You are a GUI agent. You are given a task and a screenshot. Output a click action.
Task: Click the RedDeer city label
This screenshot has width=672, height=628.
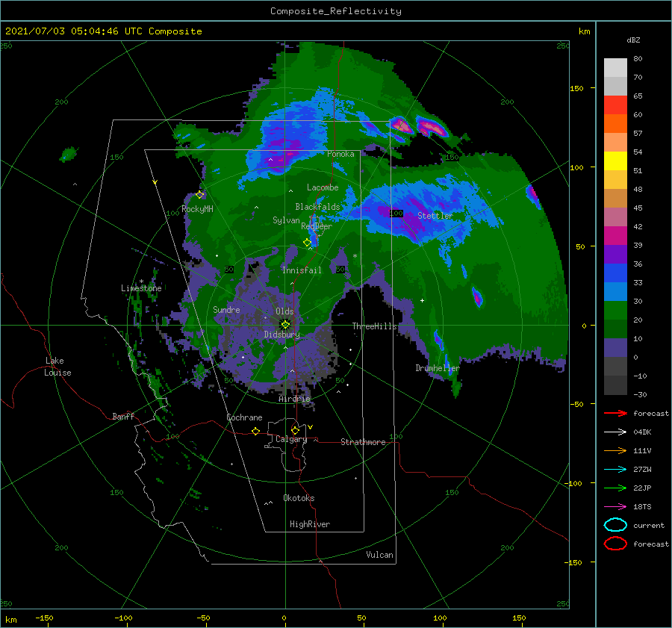(317, 226)
